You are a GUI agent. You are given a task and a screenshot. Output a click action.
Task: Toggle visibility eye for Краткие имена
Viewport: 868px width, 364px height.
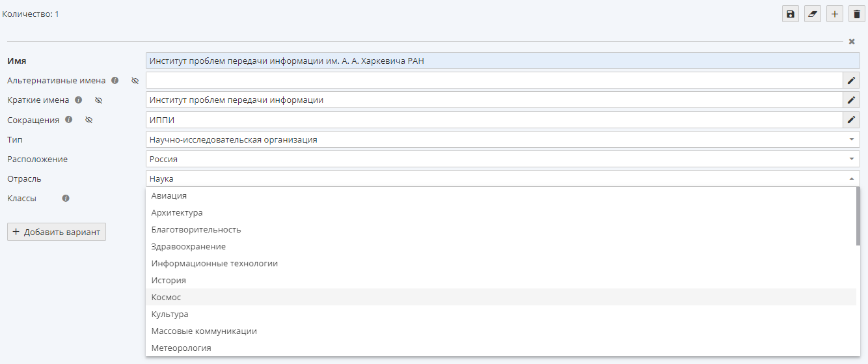pyautogui.click(x=99, y=100)
